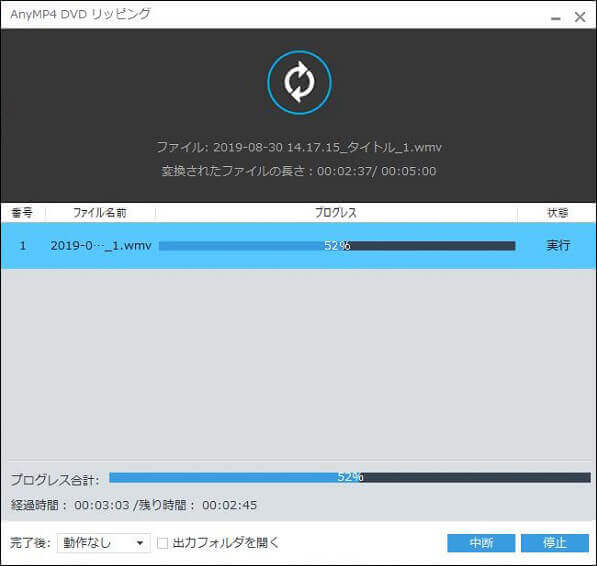Viewport: 597px width, 566px height.
Task: Click the 番号 column header
Action: [22, 213]
